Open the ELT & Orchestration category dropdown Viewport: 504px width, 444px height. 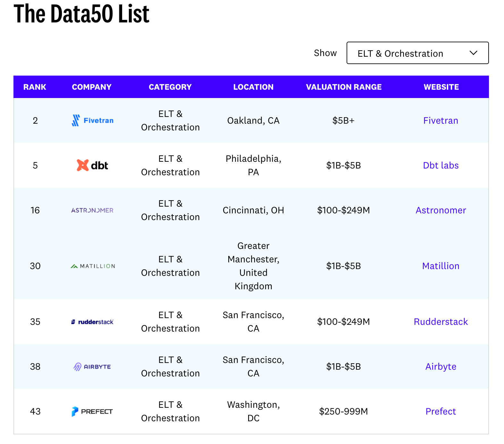[417, 53]
